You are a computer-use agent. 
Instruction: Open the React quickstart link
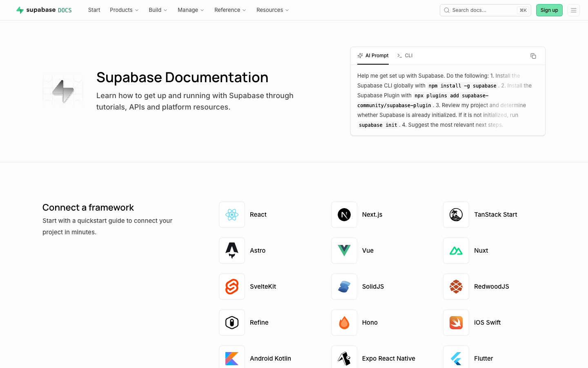pos(258,215)
